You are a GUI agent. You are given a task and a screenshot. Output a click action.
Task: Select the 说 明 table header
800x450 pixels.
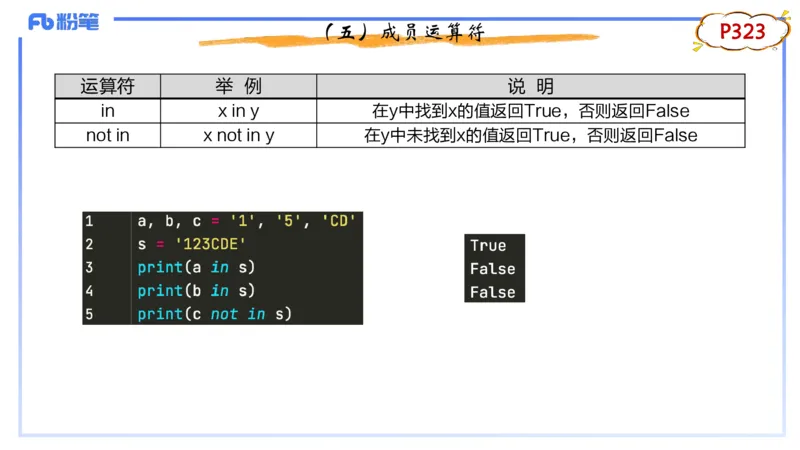pyautogui.click(x=531, y=86)
